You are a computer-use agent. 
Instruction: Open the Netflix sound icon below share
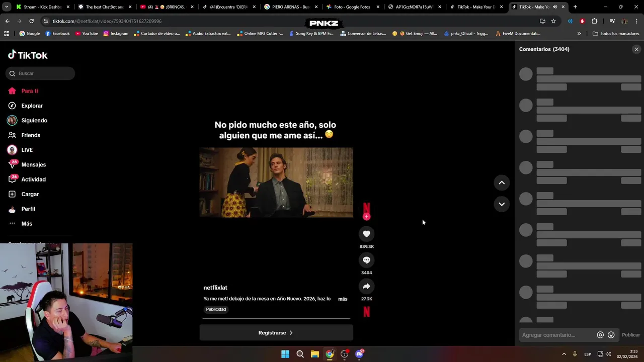click(366, 312)
